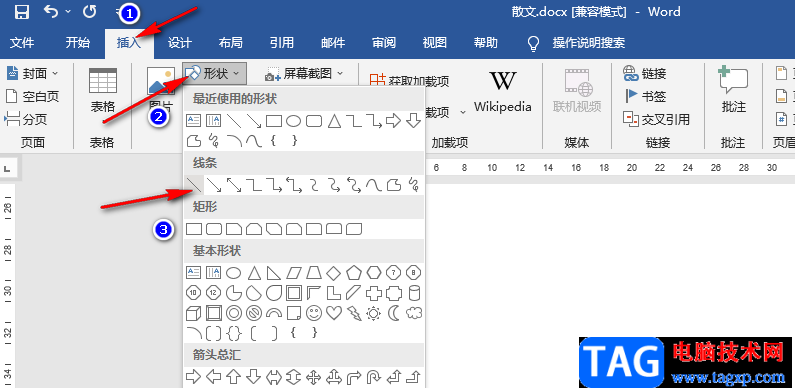This screenshot has width=795, height=388.
Task: Open the Undo history dropdown arrow
Action: tap(68, 12)
